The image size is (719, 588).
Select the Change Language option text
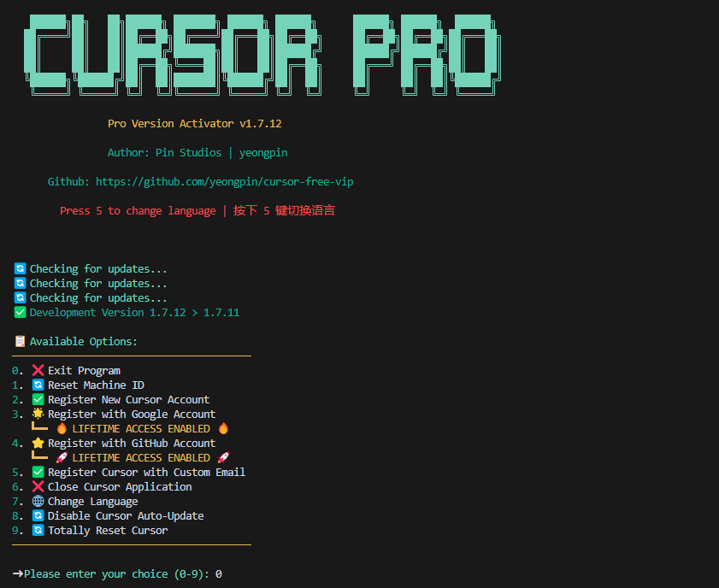click(92, 502)
